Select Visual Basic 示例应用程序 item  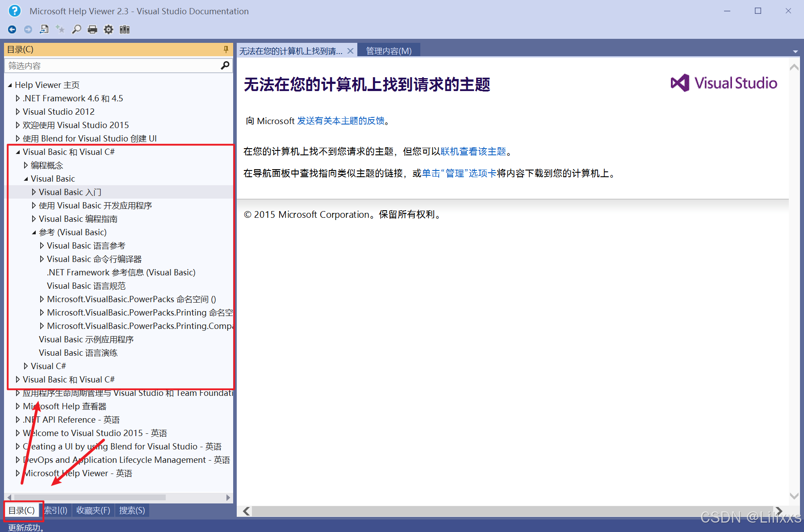[x=86, y=339]
